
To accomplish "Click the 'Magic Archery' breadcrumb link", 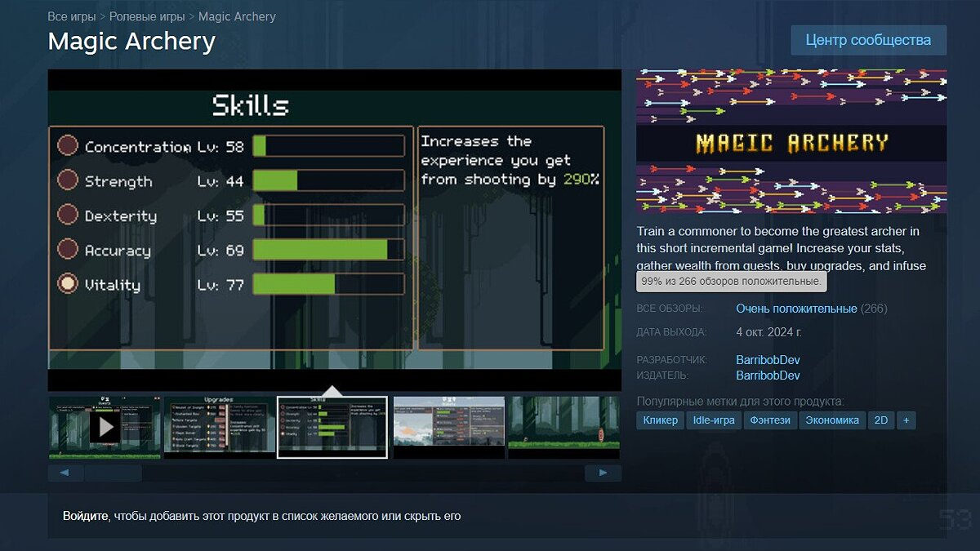I will pos(237,16).
